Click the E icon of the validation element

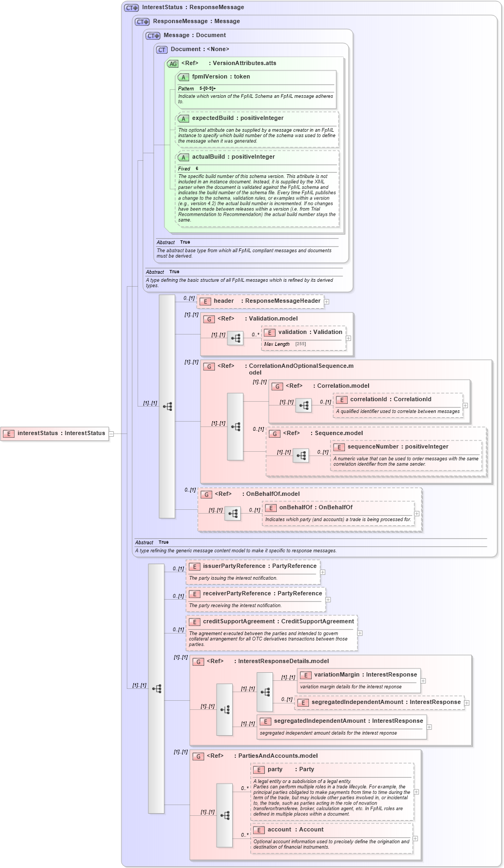click(269, 332)
